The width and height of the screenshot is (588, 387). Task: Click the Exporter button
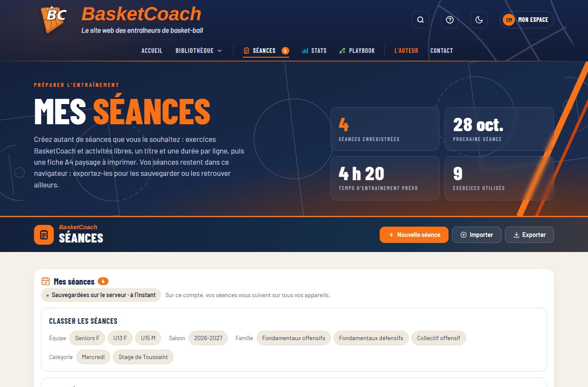click(x=529, y=235)
